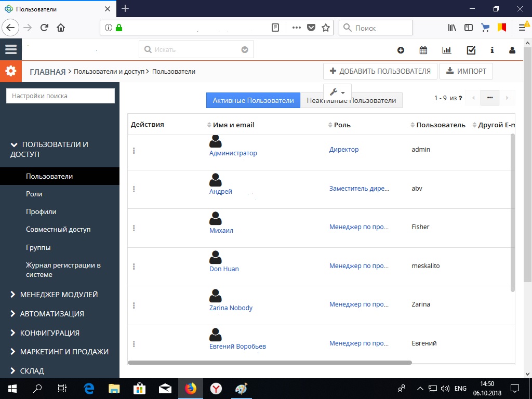
Task: Open actions menu for Администратор row
Action: click(134, 151)
